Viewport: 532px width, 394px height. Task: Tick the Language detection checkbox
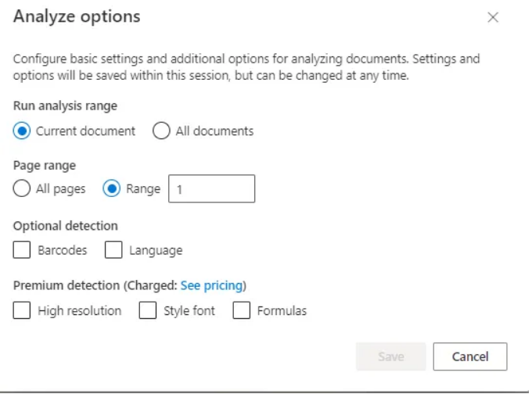(113, 250)
